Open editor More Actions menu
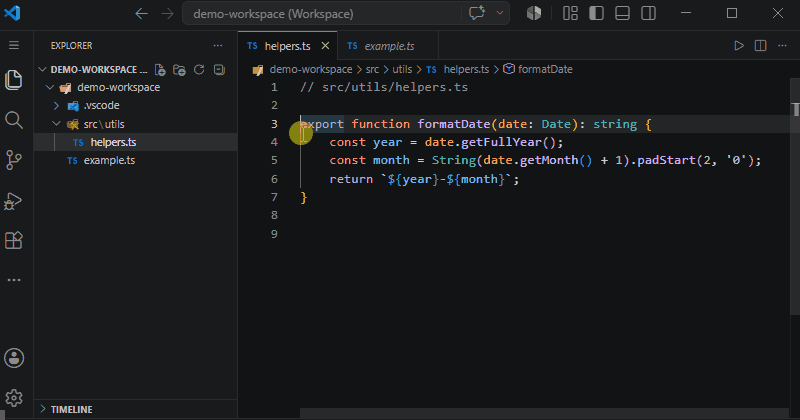Viewport: 800px width, 420px height. pyautogui.click(x=782, y=45)
